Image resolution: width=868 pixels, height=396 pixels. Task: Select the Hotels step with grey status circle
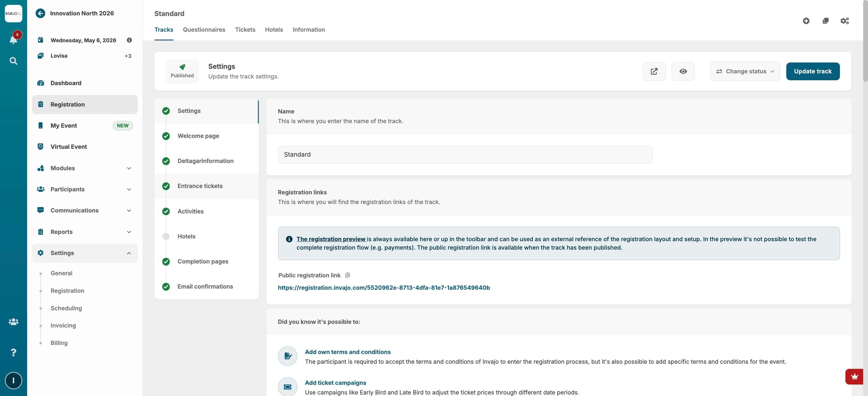tap(186, 236)
